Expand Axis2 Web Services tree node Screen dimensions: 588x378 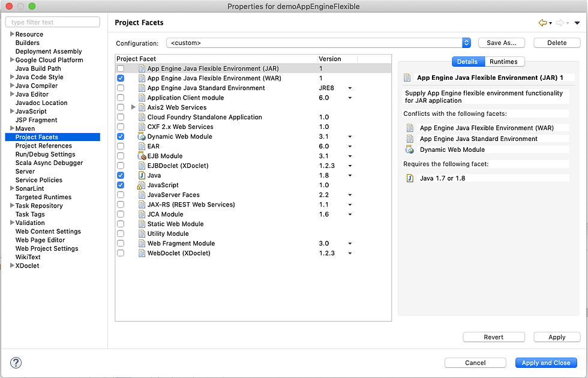tap(133, 107)
